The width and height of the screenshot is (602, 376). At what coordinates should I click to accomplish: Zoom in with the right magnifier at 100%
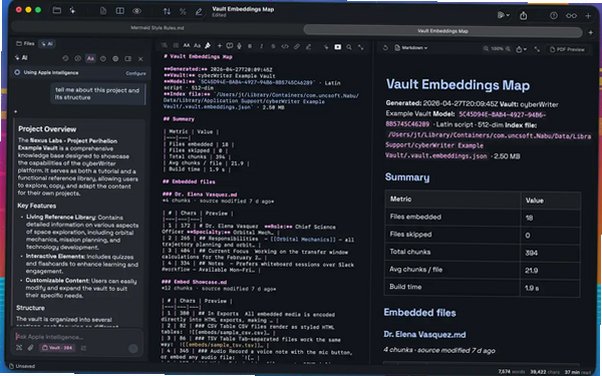pos(508,49)
